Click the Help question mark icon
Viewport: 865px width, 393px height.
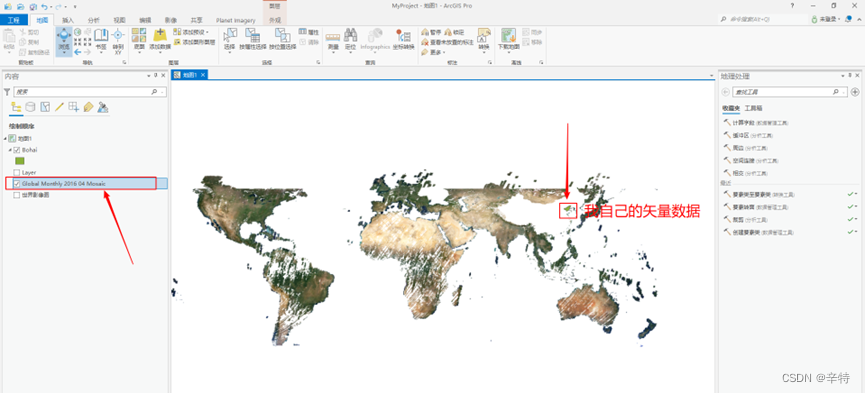[793, 6]
